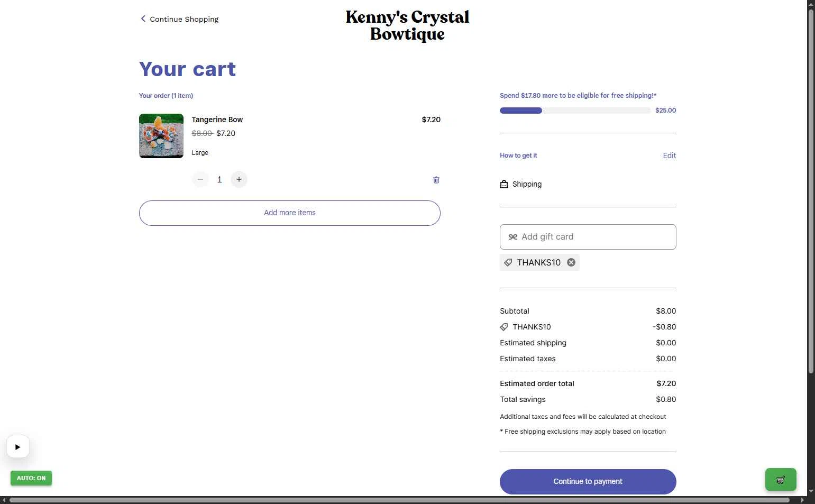Click the free shipping progress bar
The width and height of the screenshot is (815, 504).
point(575,111)
